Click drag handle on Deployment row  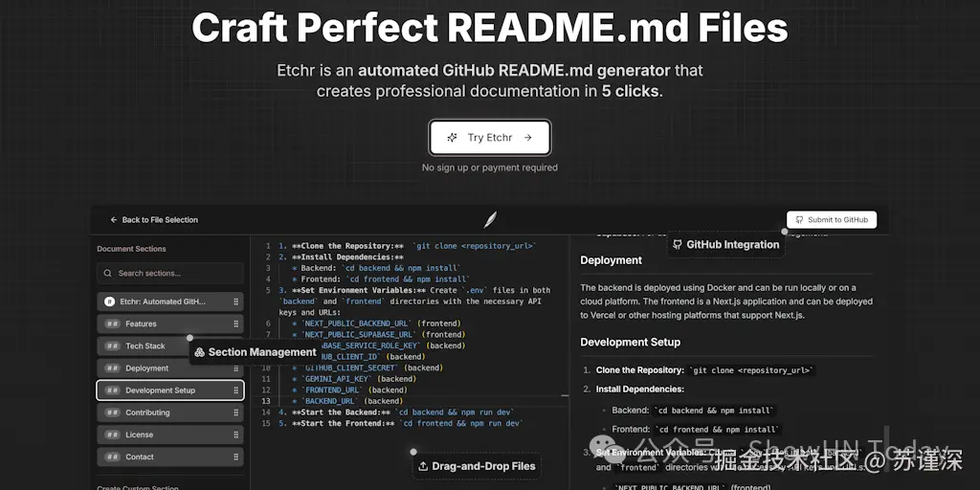click(x=235, y=368)
